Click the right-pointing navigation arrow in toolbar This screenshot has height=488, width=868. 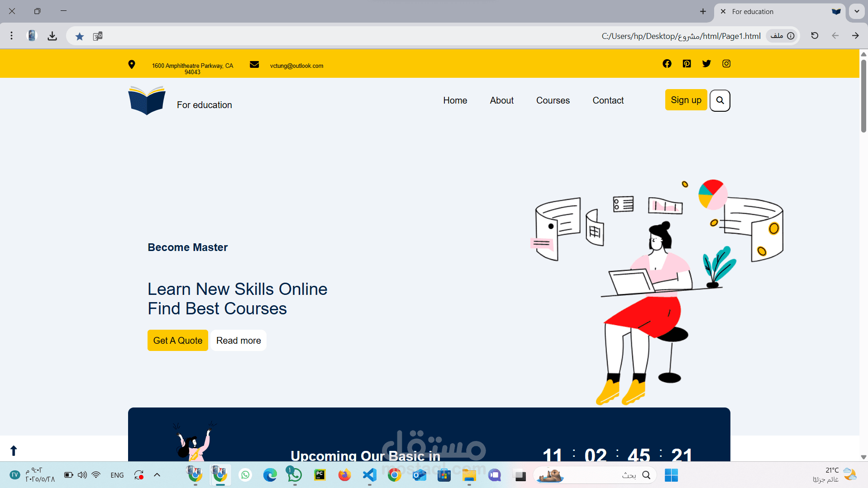855,36
